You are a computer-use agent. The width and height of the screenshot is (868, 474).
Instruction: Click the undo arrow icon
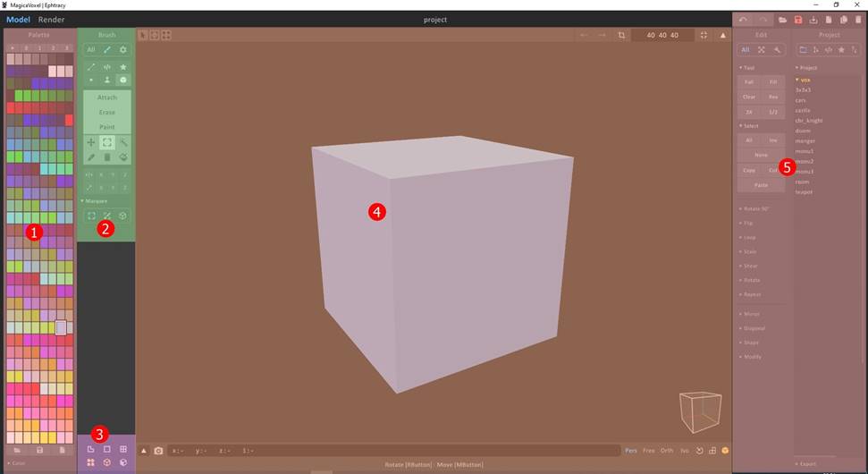743,20
